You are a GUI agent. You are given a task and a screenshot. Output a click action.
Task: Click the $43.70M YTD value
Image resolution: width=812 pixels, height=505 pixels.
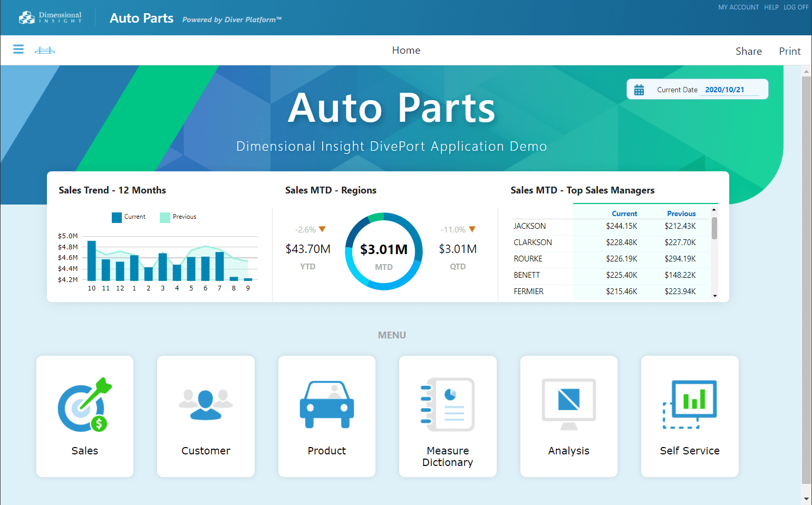pyautogui.click(x=308, y=249)
